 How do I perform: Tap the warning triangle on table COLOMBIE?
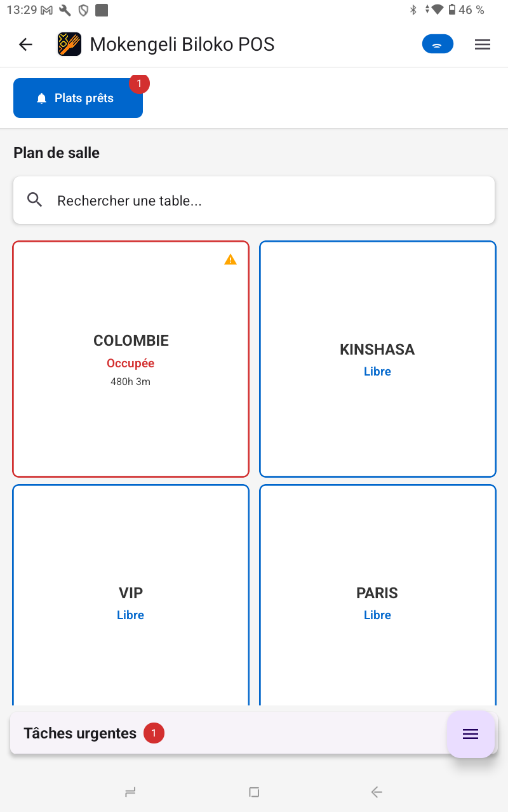pyautogui.click(x=231, y=259)
